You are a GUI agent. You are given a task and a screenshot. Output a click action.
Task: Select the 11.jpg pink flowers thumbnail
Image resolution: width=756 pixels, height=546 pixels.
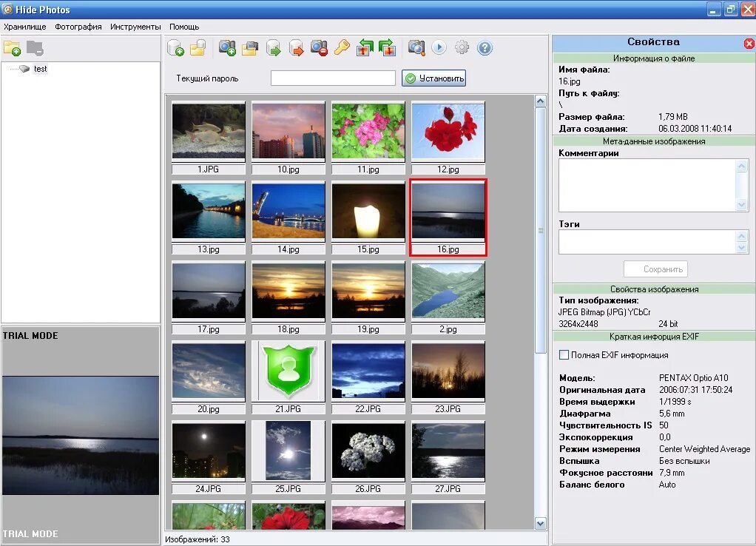pyautogui.click(x=368, y=131)
